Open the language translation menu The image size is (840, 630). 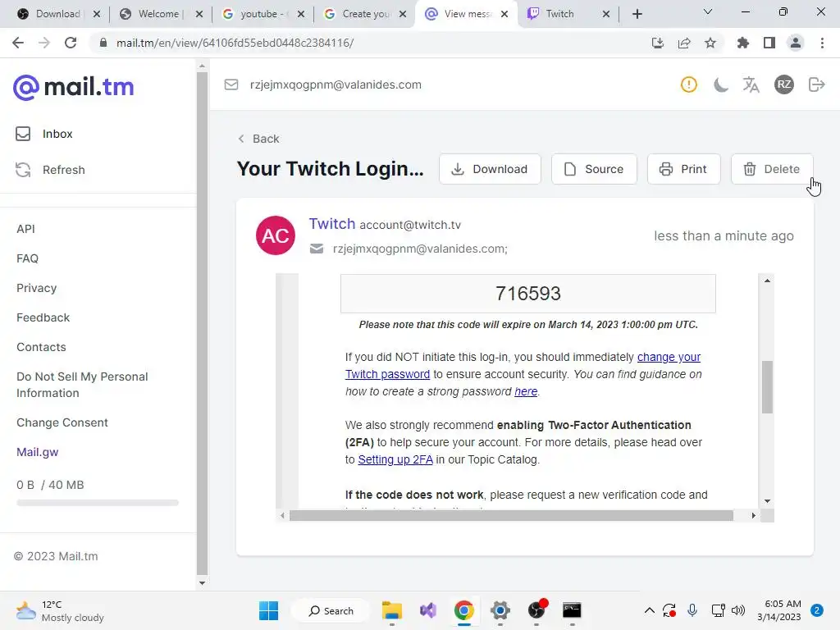point(751,84)
